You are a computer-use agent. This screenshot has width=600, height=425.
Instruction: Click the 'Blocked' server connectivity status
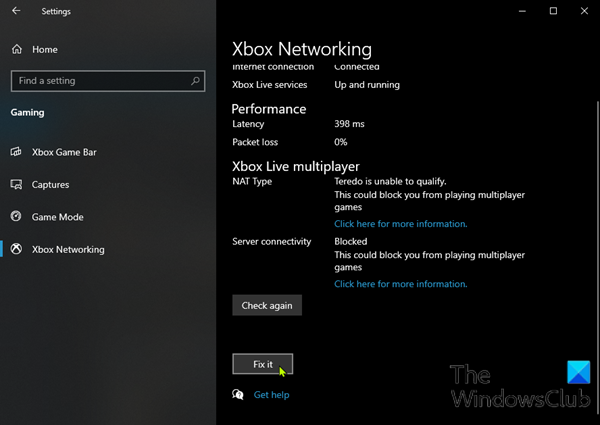351,241
